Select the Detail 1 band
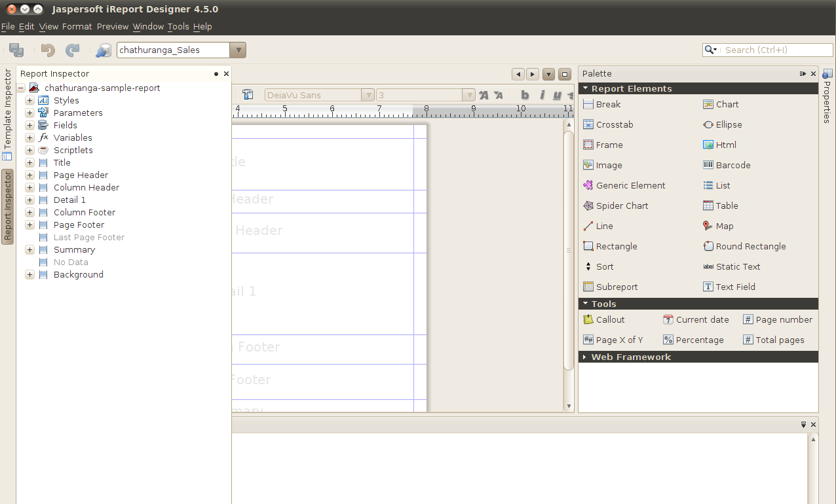This screenshot has height=504, width=836. (x=69, y=200)
